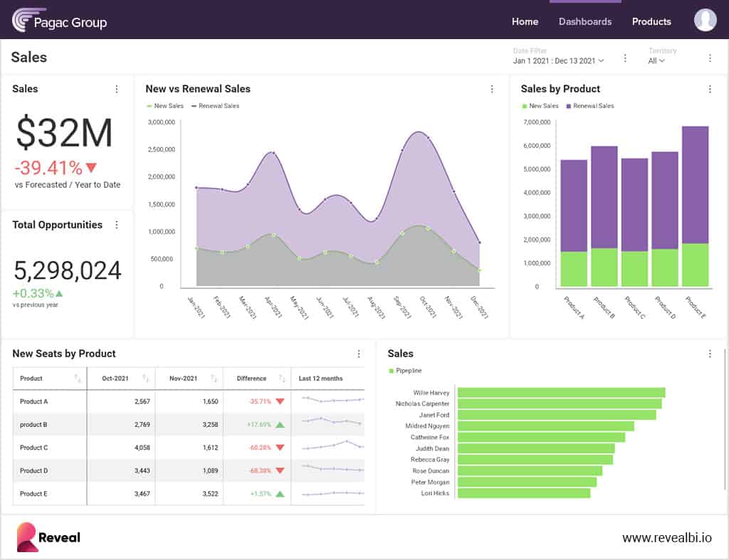729x560 pixels.
Task: Click the Last 12 months column header
Action: tap(320, 379)
